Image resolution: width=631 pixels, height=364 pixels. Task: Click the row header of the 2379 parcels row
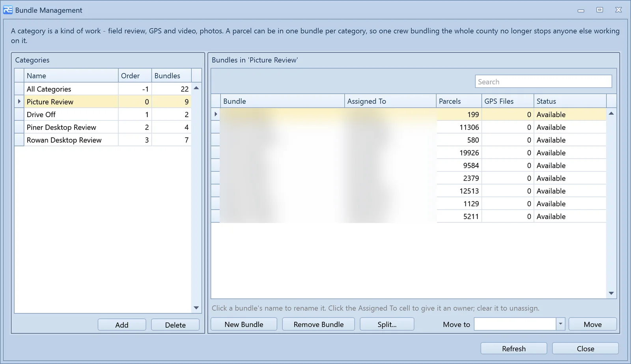pos(216,178)
